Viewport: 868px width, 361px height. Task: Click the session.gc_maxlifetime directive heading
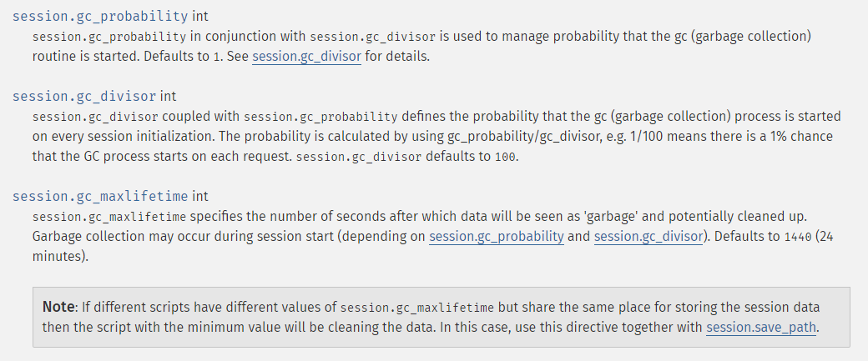coord(100,196)
